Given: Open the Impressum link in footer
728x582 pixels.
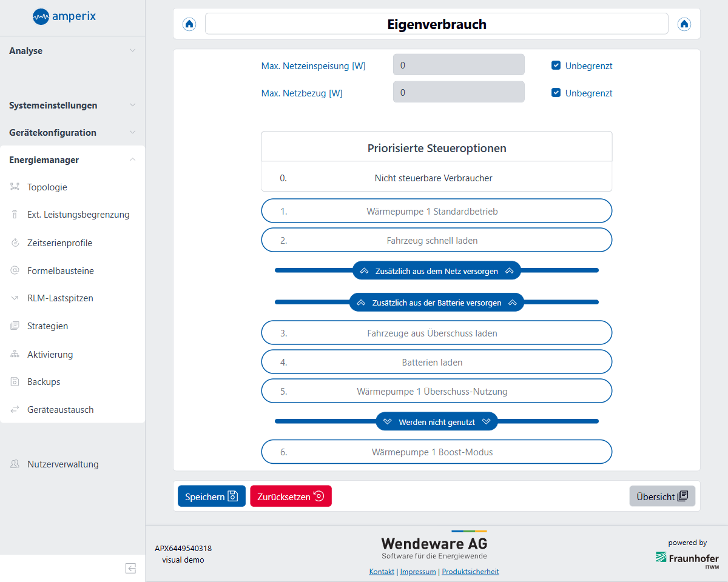Looking at the screenshot, I should [418, 572].
